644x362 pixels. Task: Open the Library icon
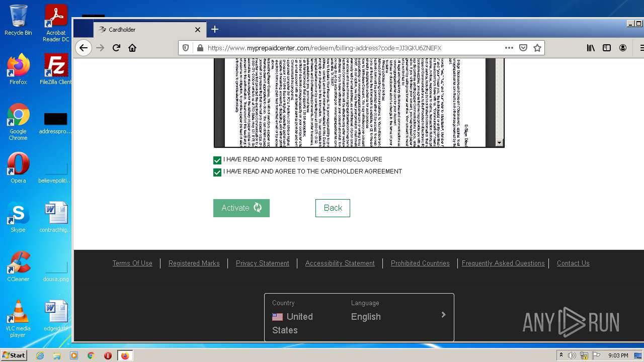coord(591,48)
